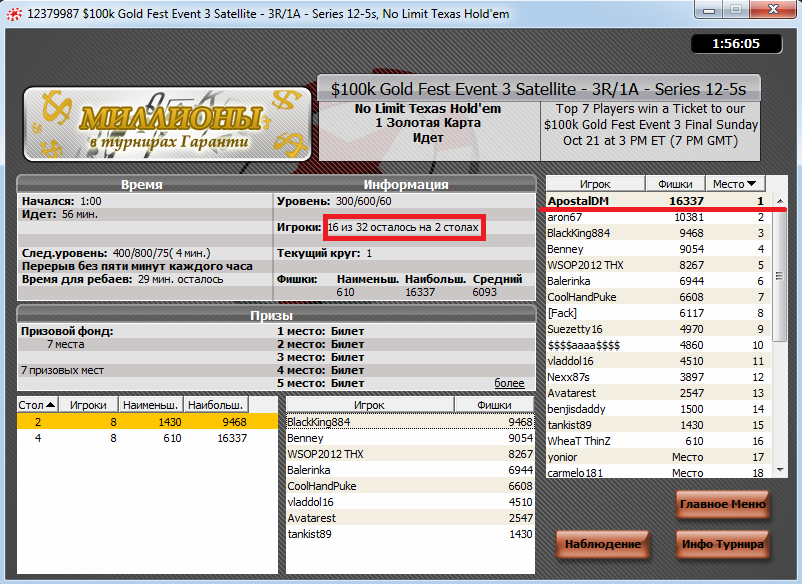Image resolution: width=802 pixels, height=584 pixels.
Task: Select Nexx87s in ranking list
Action: [658, 377]
